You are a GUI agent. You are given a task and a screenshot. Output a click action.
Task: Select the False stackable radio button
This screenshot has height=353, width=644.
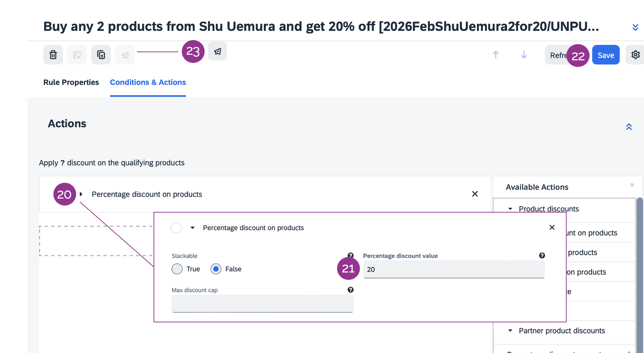click(x=216, y=269)
